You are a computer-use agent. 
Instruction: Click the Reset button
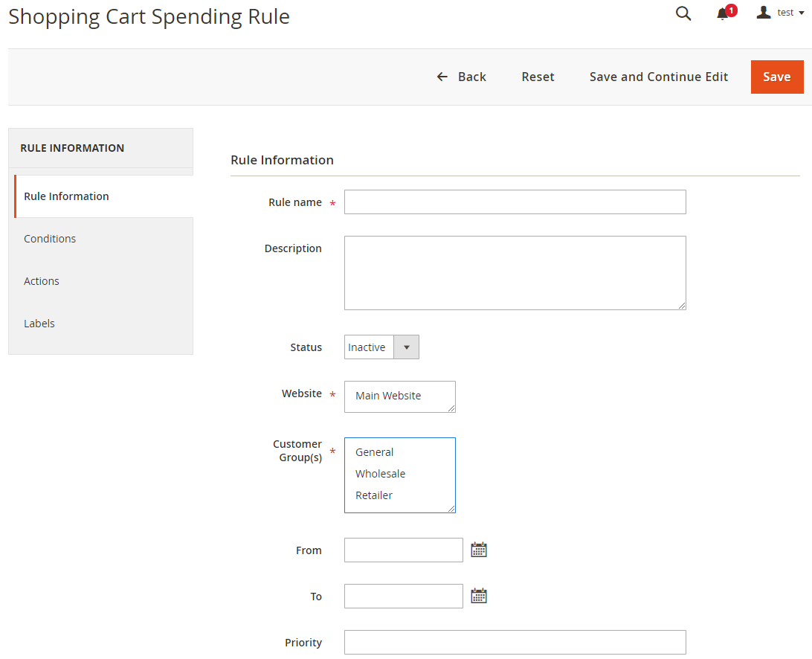point(538,77)
